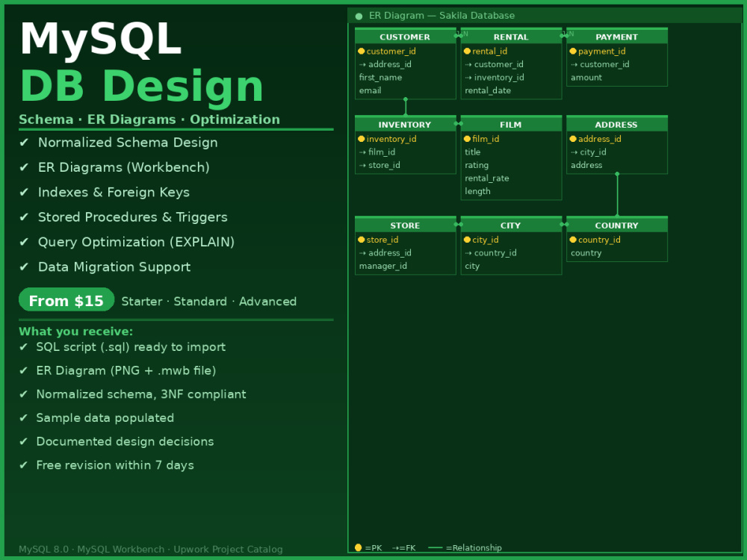Select the city_id primary key dot

click(x=467, y=240)
